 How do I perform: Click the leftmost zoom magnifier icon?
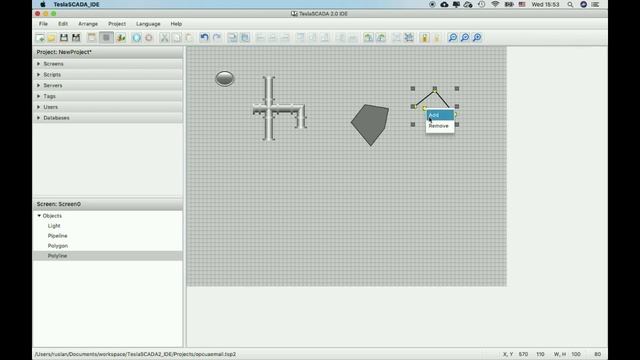coord(453,38)
